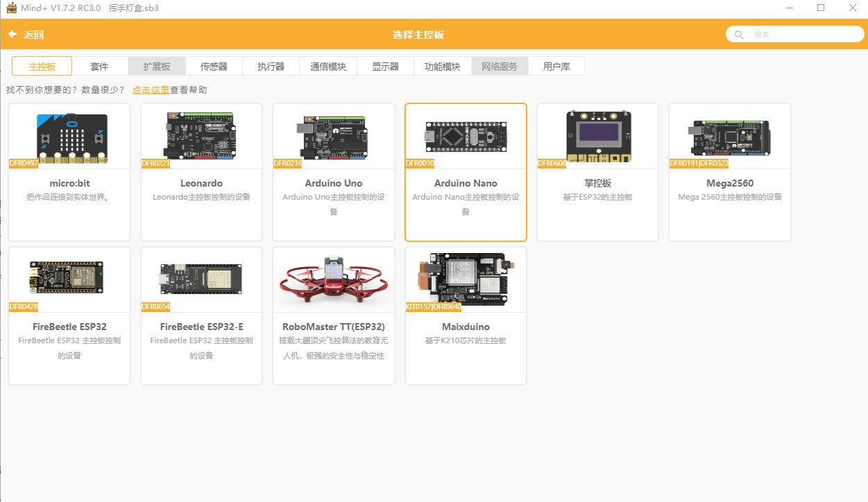Screen dimensions: 868x502
Task: Click the DFR0010 product tag
Action: [x=420, y=164]
